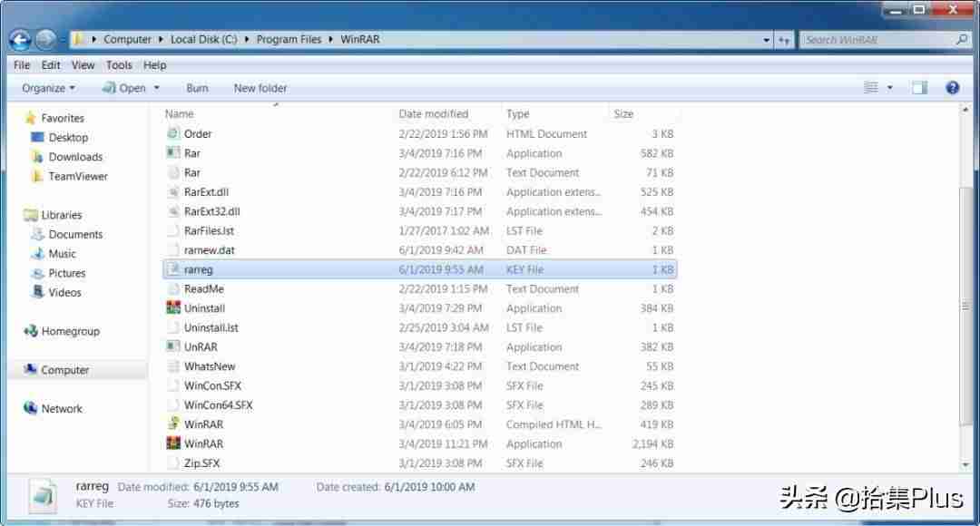Select Desktop in the navigation pane
Screen dimensions: 980x526
pyautogui.click(x=68, y=138)
